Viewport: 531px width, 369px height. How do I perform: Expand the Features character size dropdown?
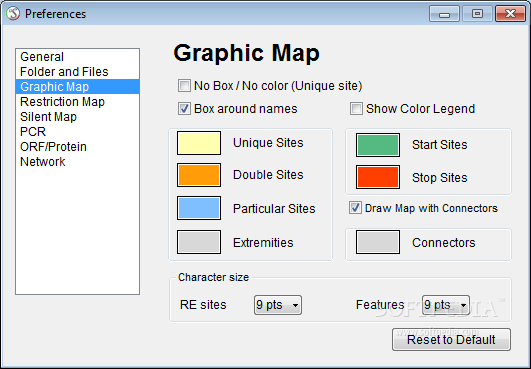[x=446, y=305]
